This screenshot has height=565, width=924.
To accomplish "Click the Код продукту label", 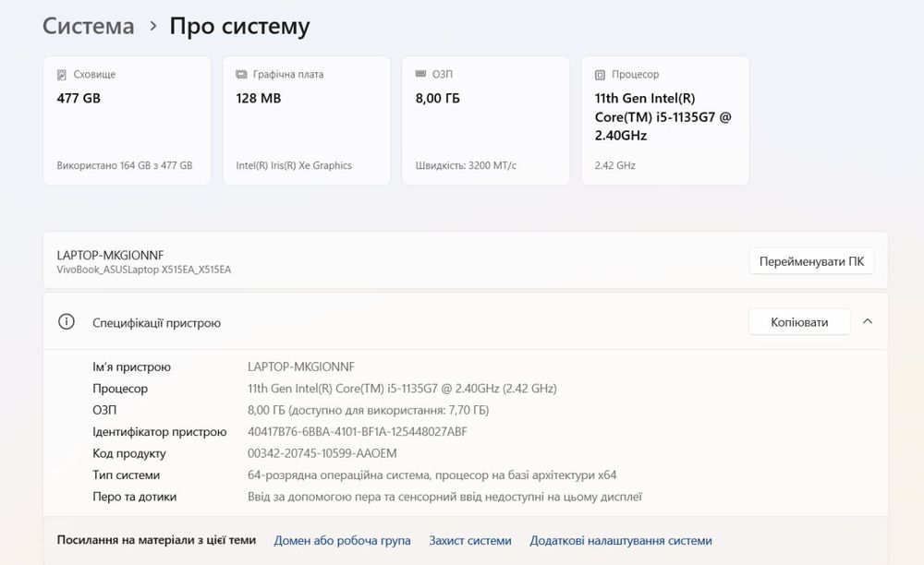I will pyautogui.click(x=128, y=453).
